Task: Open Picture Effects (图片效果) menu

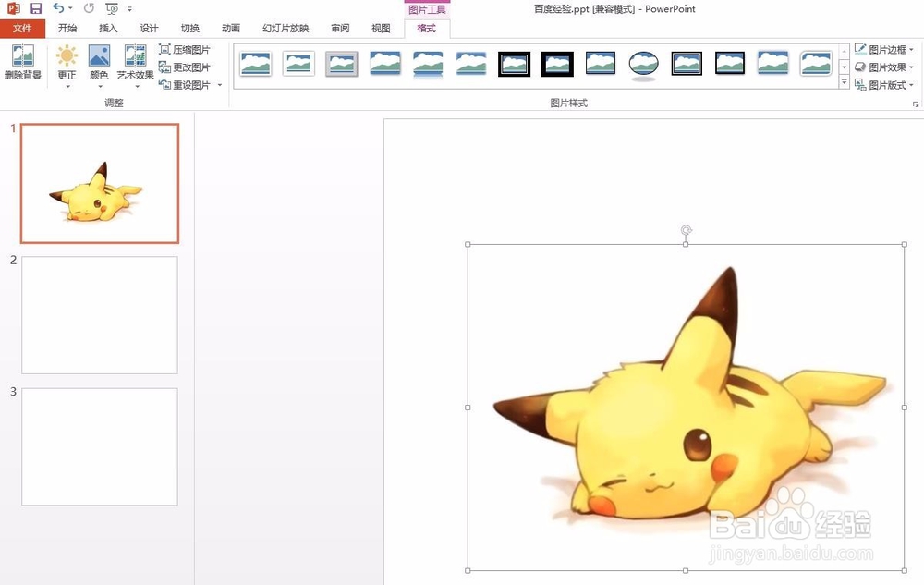Action: pos(884,67)
